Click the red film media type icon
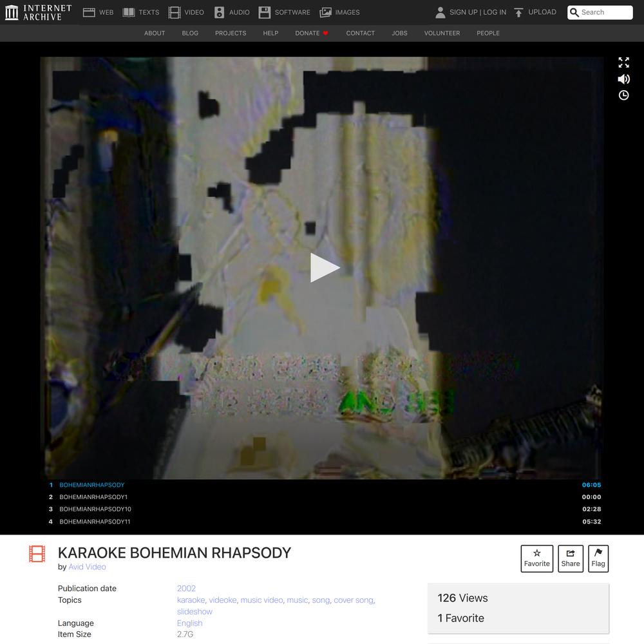Image resolution: width=644 pixels, height=644 pixels. tap(37, 554)
